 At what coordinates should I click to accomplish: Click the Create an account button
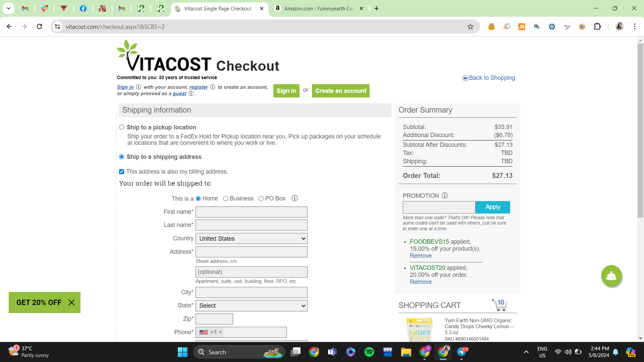click(341, 91)
